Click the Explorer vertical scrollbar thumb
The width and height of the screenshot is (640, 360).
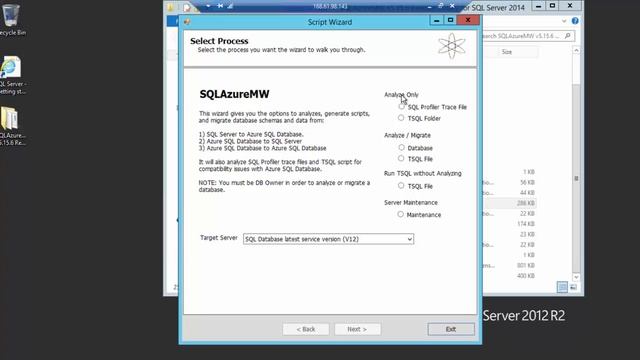coord(576,179)
